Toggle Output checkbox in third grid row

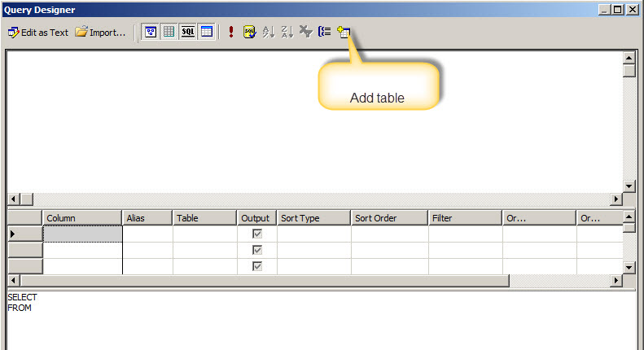pyautogui.click(x=257, y=266)
